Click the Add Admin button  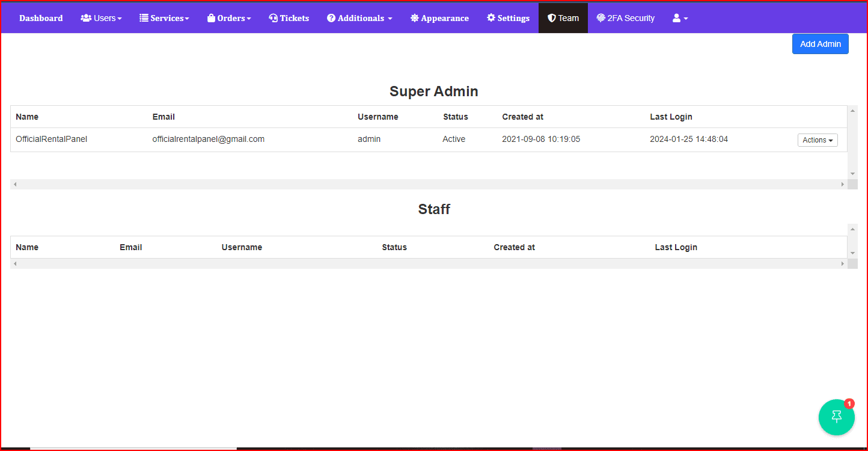820,44
